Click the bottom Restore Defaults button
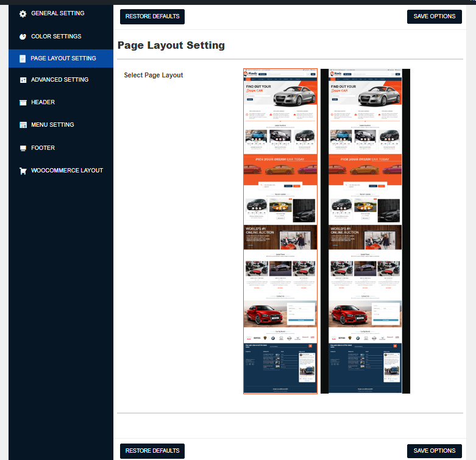Screen dimensions: 476x460 [x=152, y=451]
